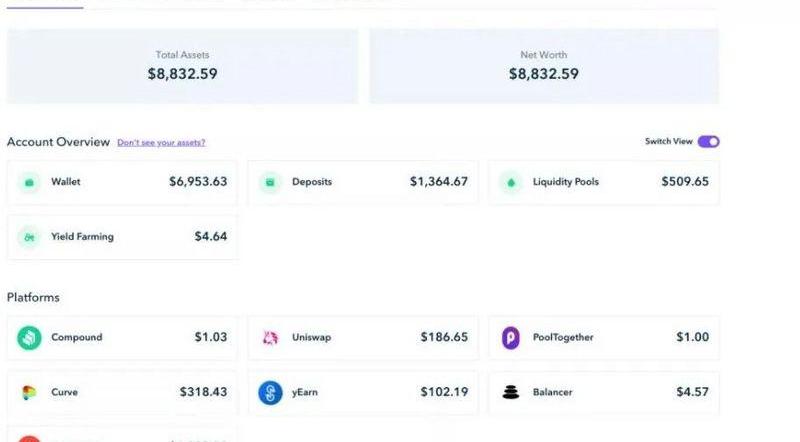This screenshot has width=800, height=442.
Task: Click the Wallet icon
Action: (29, 182)
